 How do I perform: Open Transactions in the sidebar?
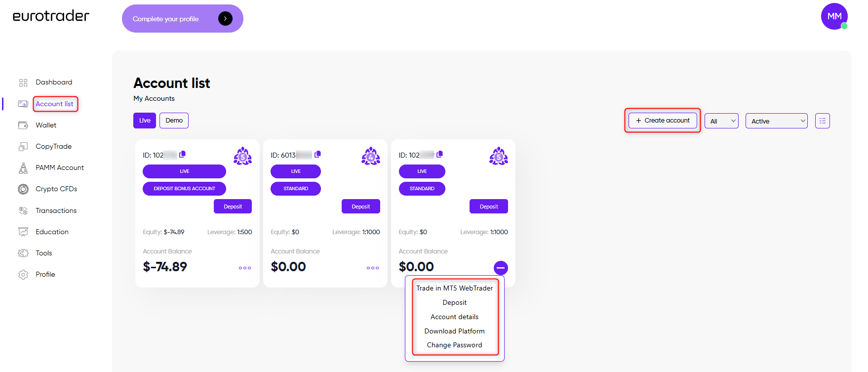[x=56, y=210]
